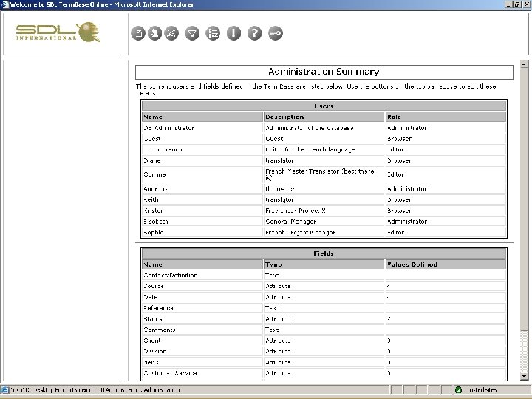Screen dimensions: 532x399
Task: Click the document page toolbar icon
Action: pyautogui.click(x=138, y=33)
